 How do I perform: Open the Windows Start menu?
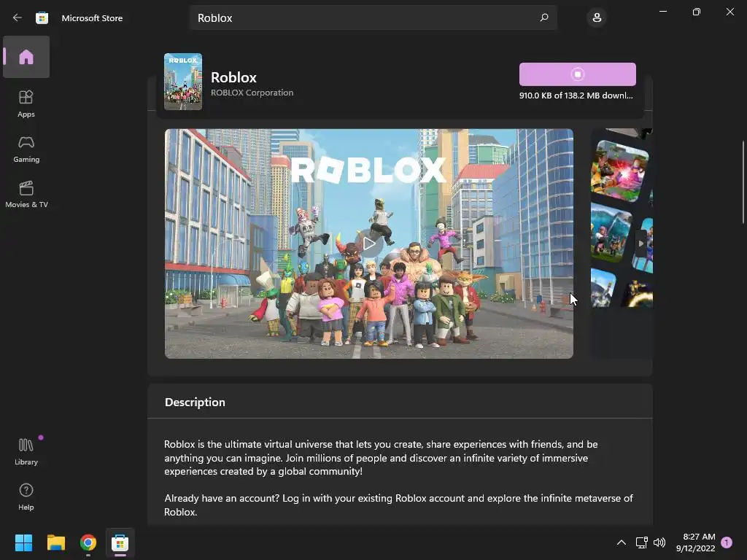tap(23, 542)
